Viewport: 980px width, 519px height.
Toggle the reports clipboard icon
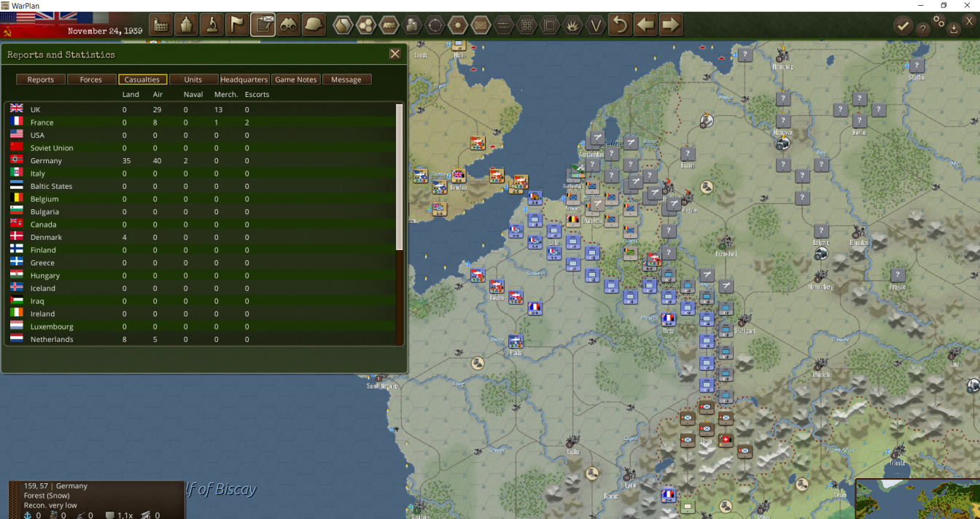tap(262, 26)
